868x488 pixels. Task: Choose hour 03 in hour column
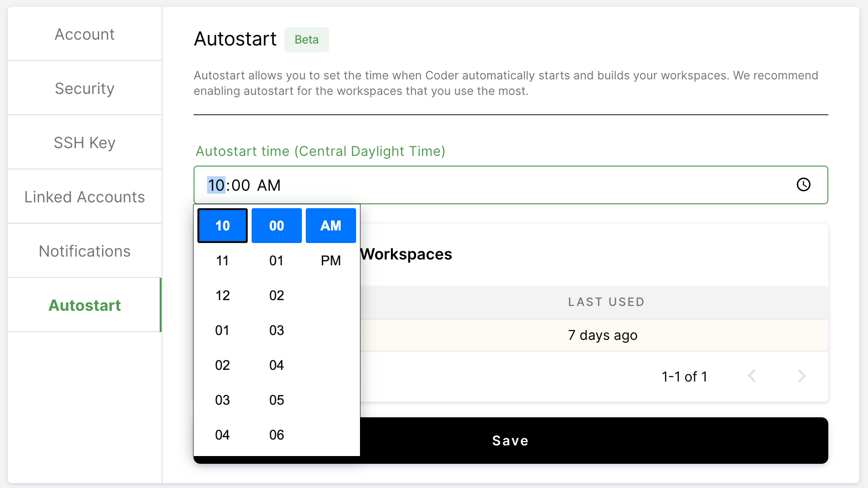[223, 400]
